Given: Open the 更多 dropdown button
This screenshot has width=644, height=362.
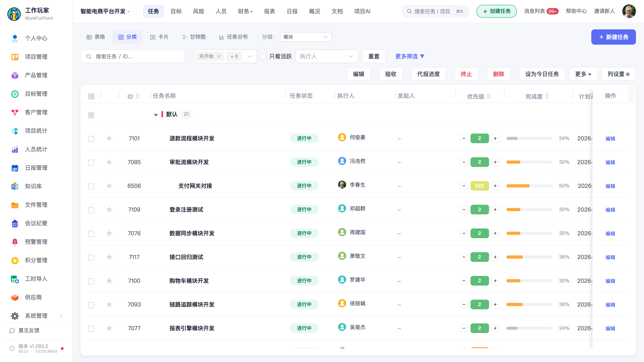Looking at the screenshot, I should (583, 74).
